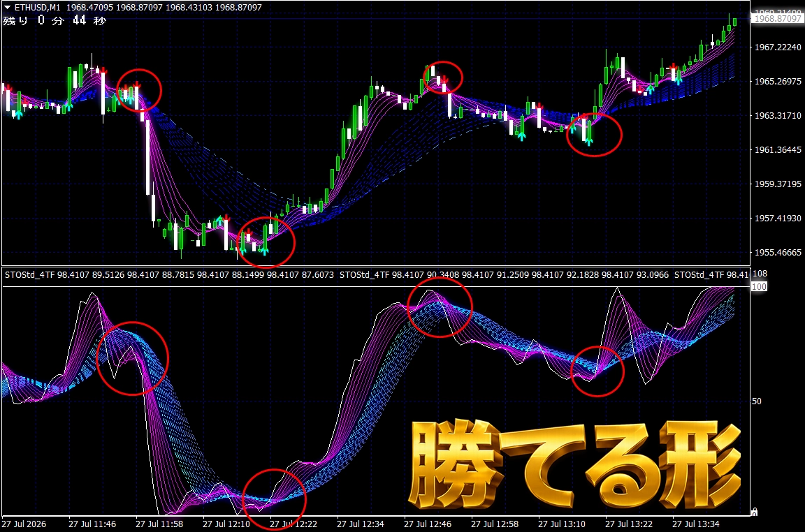Click price axis value 1963.31710

click(777, 115)
